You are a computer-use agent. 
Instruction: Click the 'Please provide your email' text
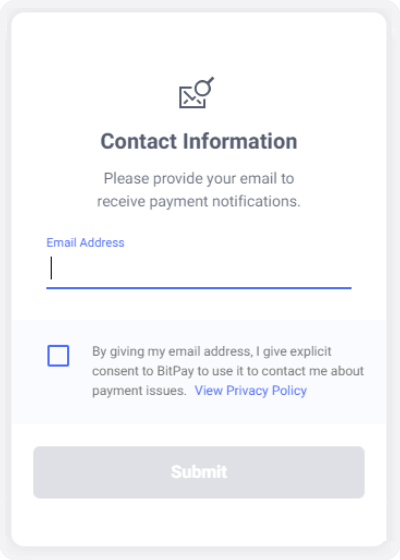[x=199, y=178]
